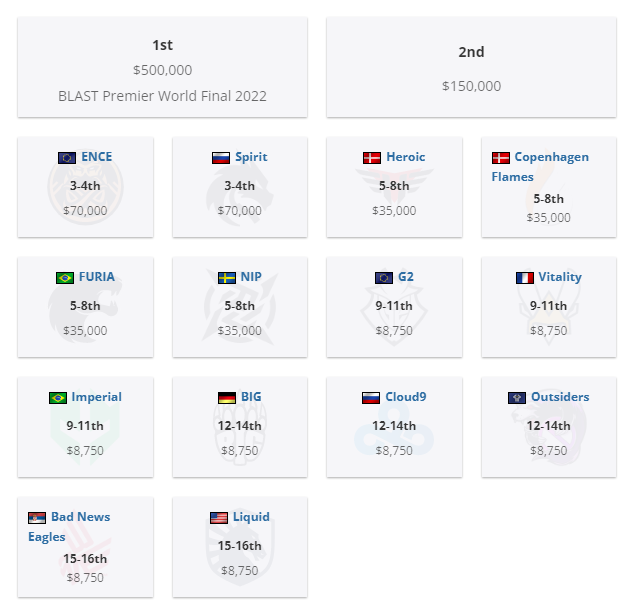Click the EU flag icon beside ENCE
This screenshot has width=631, height=613.
[67, 157]
